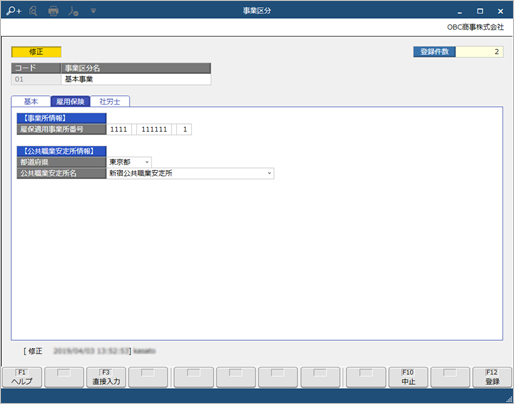Expand the 都道府県 dropdown showing 東京都
Viewport: 514px width, 404px height.
(129, 162)
